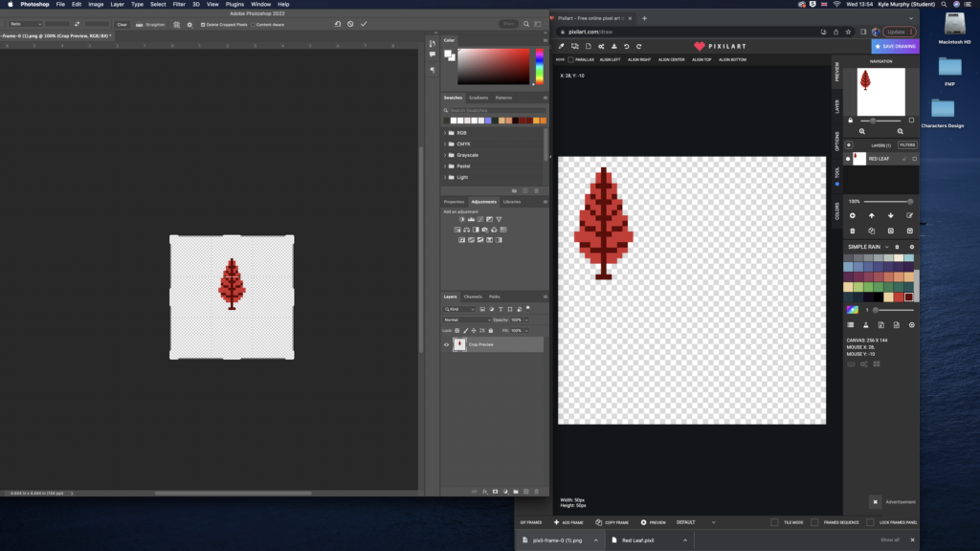Image resolution: width=980 pixels, height=551 pixels.
Task: Expand the Grayscale swatches folder
Action: point(445,155)
